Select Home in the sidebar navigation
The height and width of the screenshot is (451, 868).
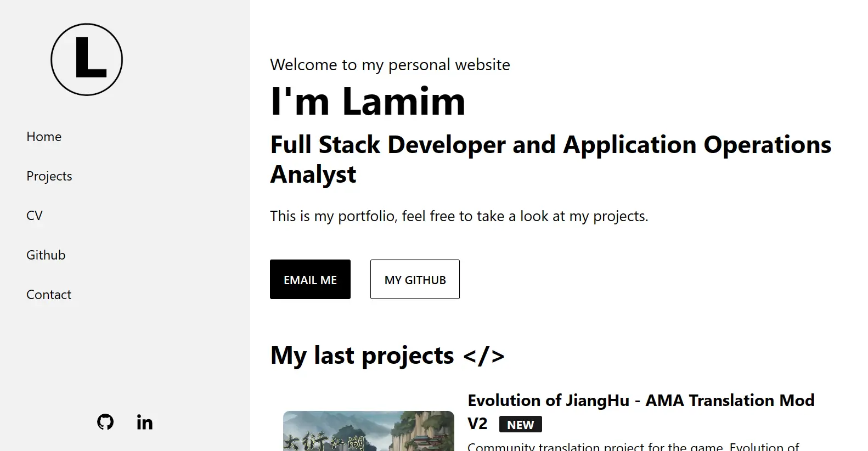click(43, 136)
